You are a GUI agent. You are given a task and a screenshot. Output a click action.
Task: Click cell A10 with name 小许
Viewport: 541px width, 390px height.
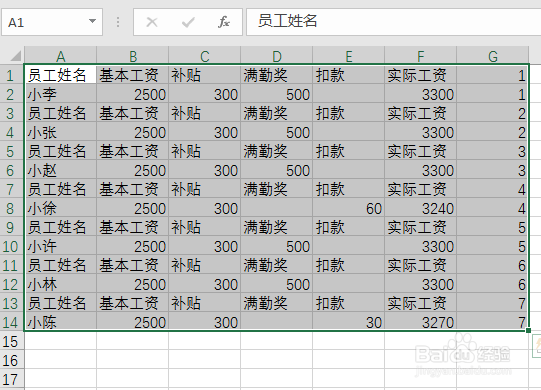coord(60,246)
